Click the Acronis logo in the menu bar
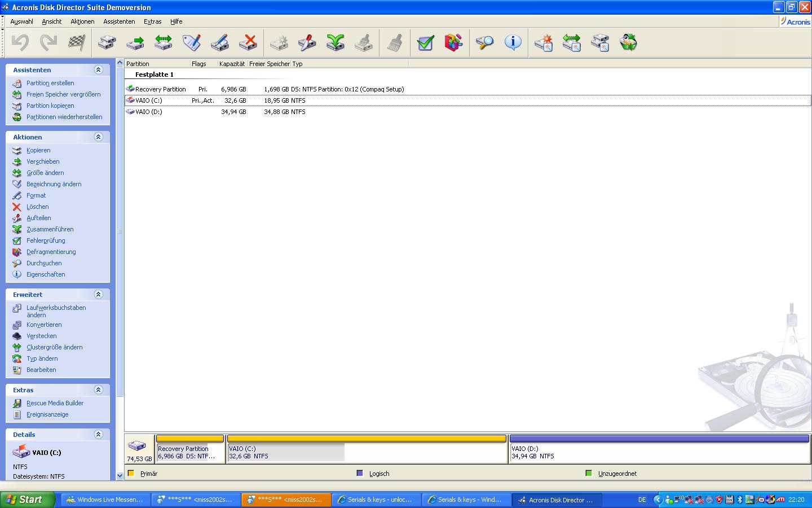 796,21
